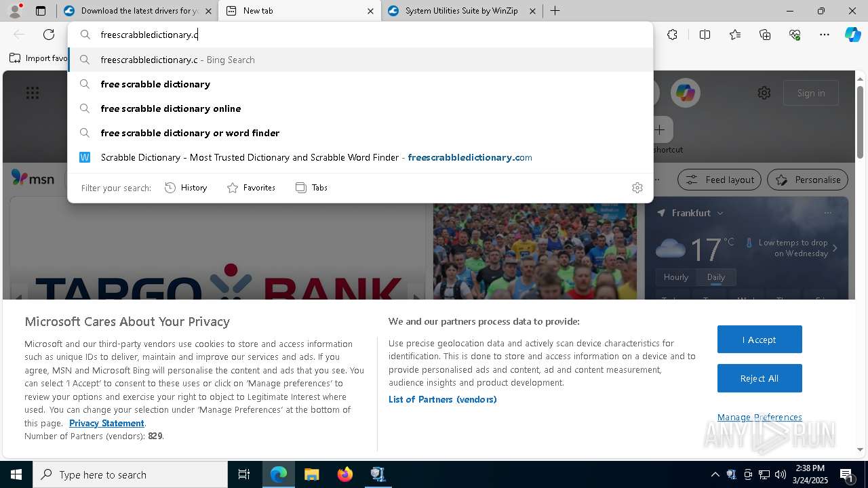Screen dimensions: 868x488
Task: Open Browser essentials heart icon
Action: [795, 35]
